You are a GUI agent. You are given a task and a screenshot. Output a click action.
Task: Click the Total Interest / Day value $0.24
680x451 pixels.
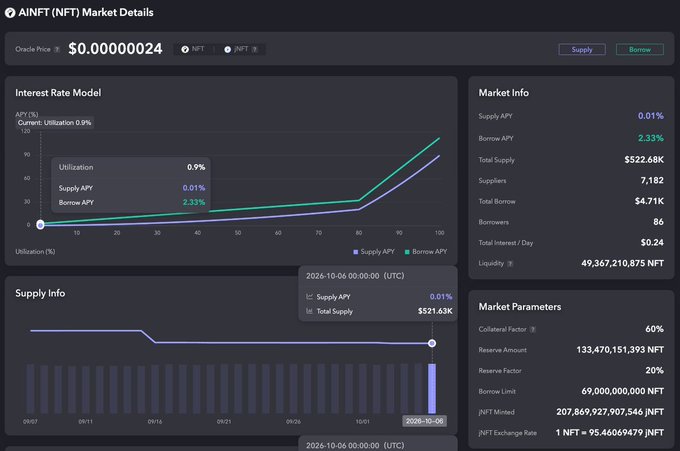tap(652, 242)
